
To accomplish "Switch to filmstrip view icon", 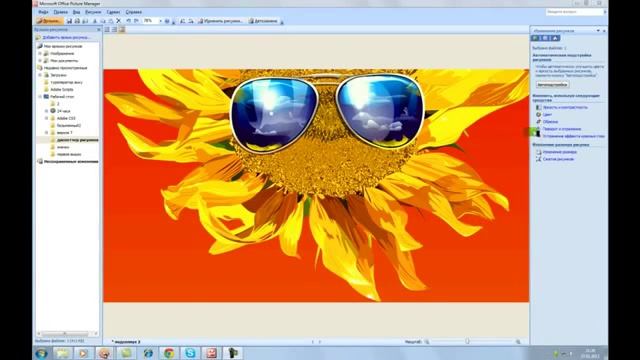I will pyautogui.click(x=115, y=29).
